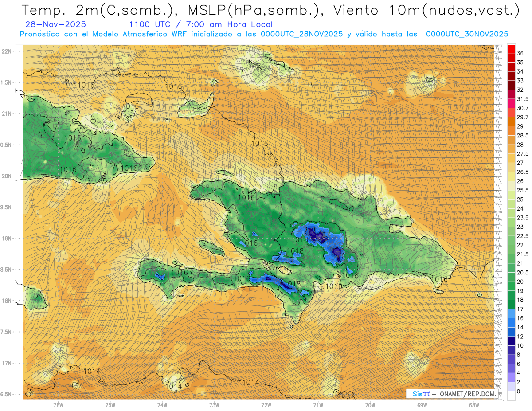
Task: Click the '73W' longitude label
Action: [x=214, y=405]
